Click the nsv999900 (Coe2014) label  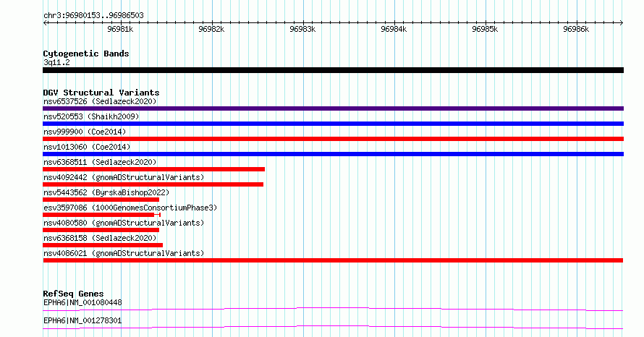85,132
